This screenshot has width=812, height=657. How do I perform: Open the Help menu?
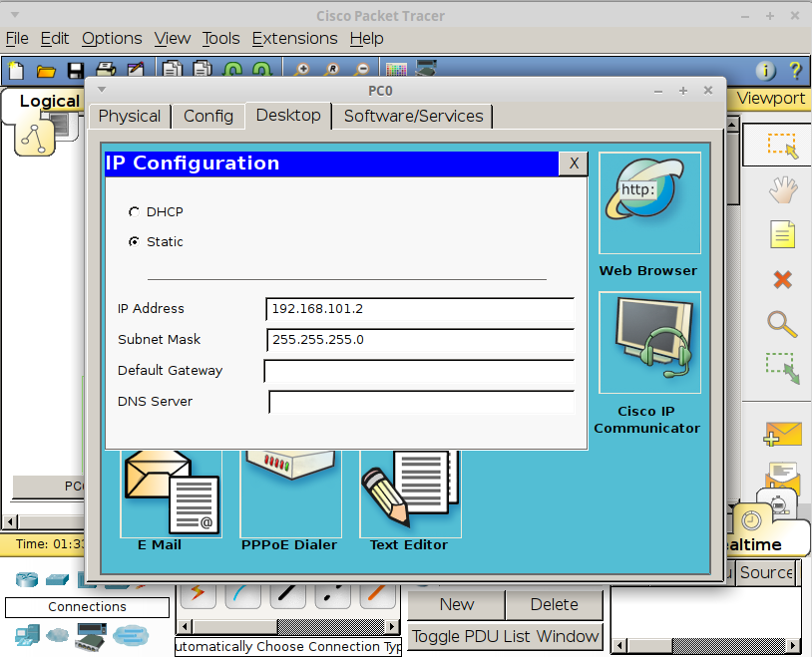click(x=367, y=39)
